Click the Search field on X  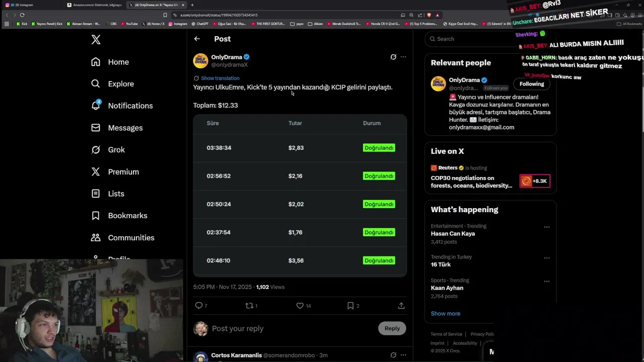(x=491, y=39)
